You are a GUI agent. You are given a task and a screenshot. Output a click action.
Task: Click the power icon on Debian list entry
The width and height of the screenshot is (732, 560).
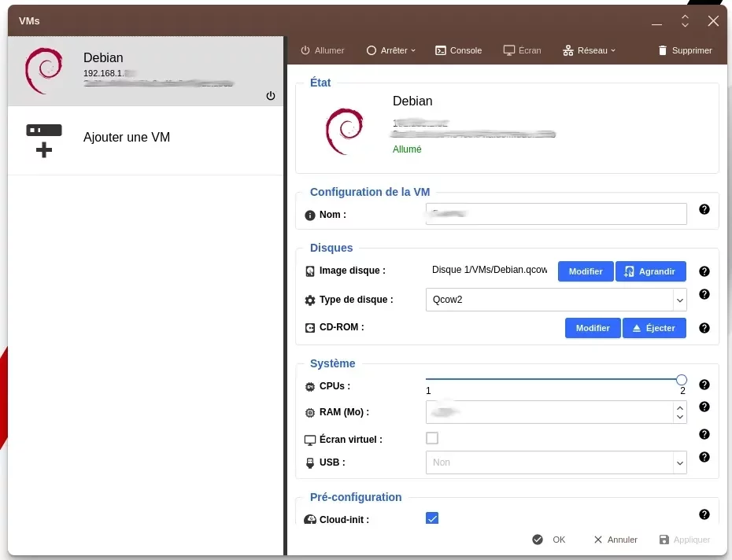pos(271,96)
